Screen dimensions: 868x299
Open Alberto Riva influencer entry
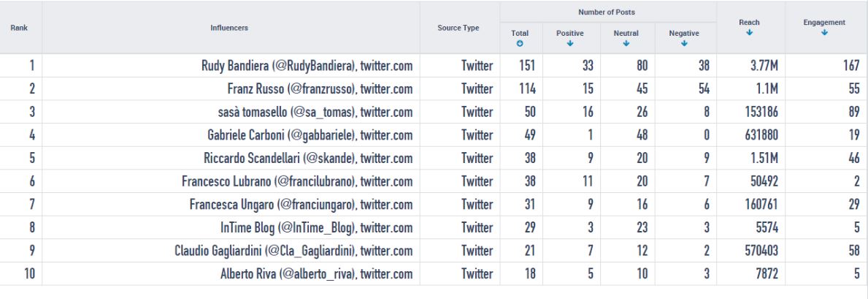point(317,274)
